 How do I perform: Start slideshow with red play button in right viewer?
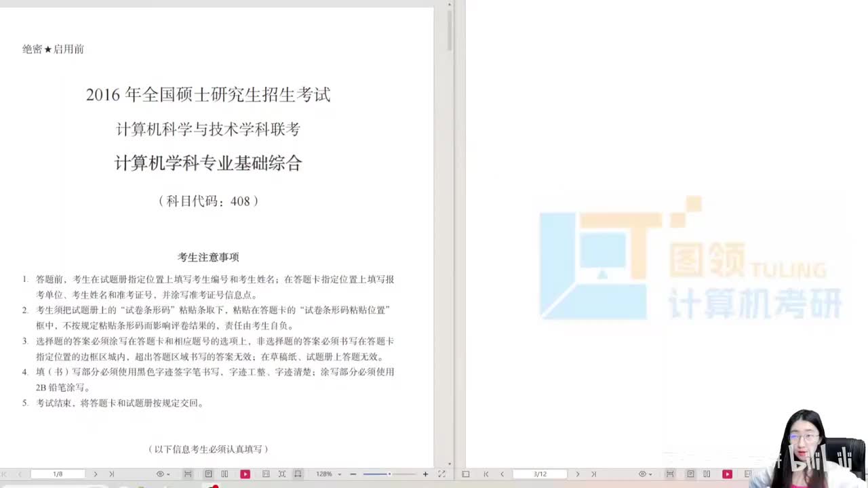coord(727,474)
